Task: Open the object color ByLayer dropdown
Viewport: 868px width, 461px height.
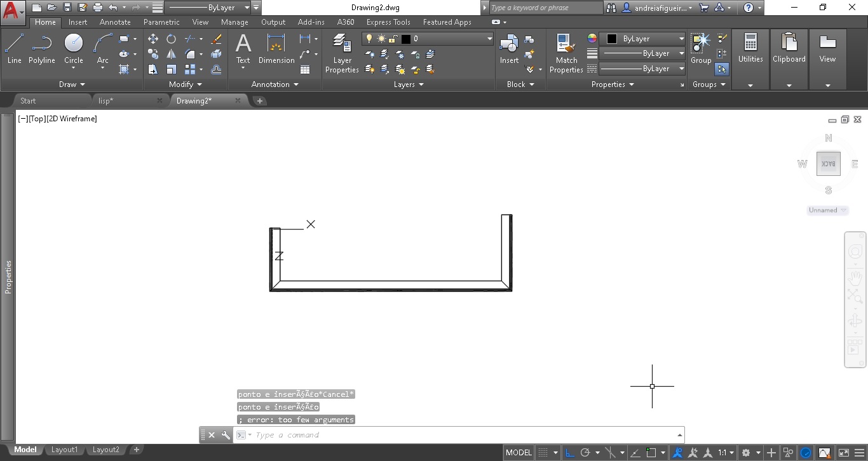Action: click(x=642, y=39)
